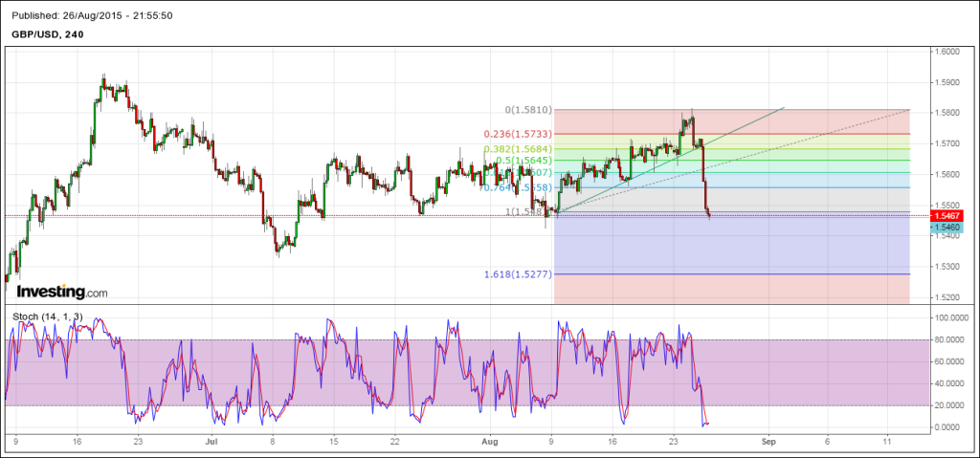Select the 1.618(1.5277) Fibonacci extension label

(x=517, y=274)
